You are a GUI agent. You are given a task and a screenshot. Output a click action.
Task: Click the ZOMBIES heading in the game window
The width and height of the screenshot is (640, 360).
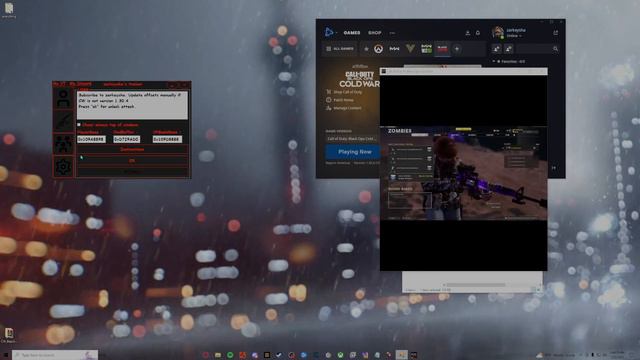[400, 131]
